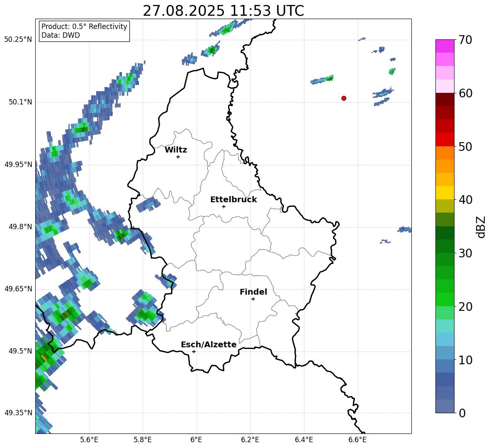The width and height of the screenshot is (491, 448).
Task: Click the Data: DWD text
Action: pos(61,35)
